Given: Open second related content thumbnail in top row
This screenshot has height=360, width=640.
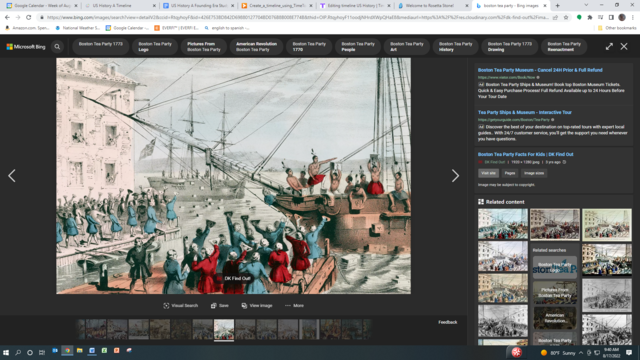Looking at the screenshot, I should click(555, 224).
